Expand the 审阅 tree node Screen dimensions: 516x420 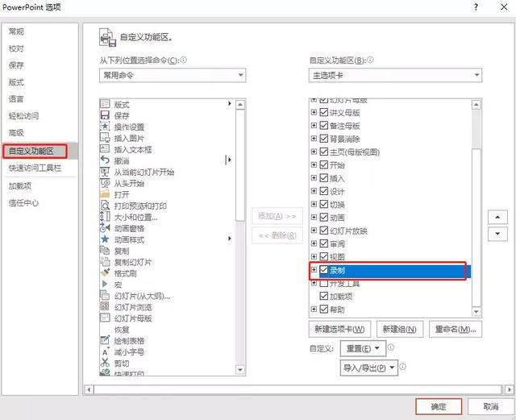tap(314, 243)
